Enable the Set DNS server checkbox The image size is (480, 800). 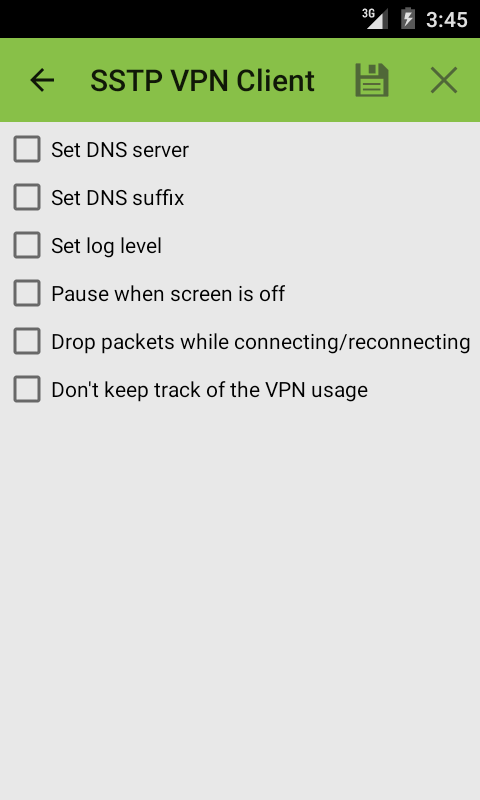point(27,149)
